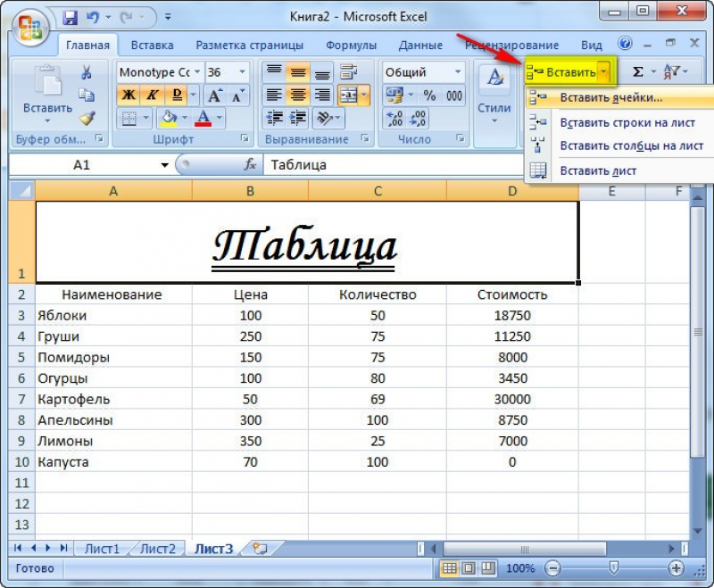Switch to Формулы ribbon tab
Image resolution: width=714 pixels, height=588 pixels.
[x=351, y=46]
